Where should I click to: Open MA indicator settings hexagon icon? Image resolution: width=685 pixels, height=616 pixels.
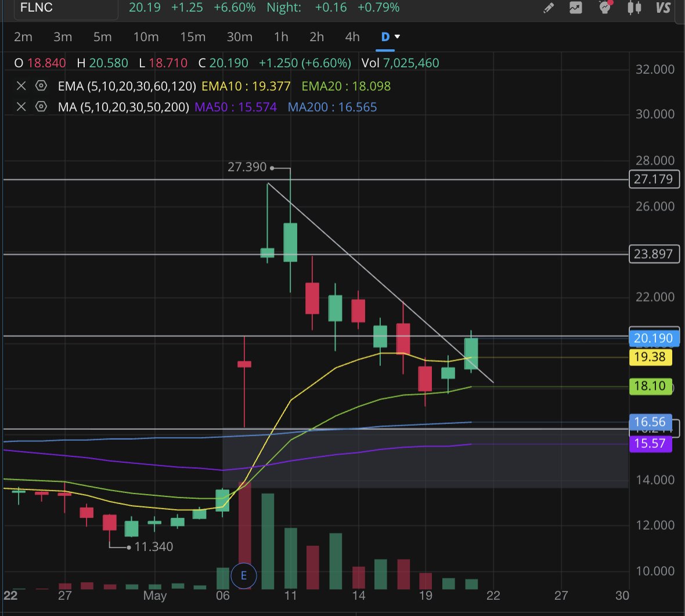(41, 107)
